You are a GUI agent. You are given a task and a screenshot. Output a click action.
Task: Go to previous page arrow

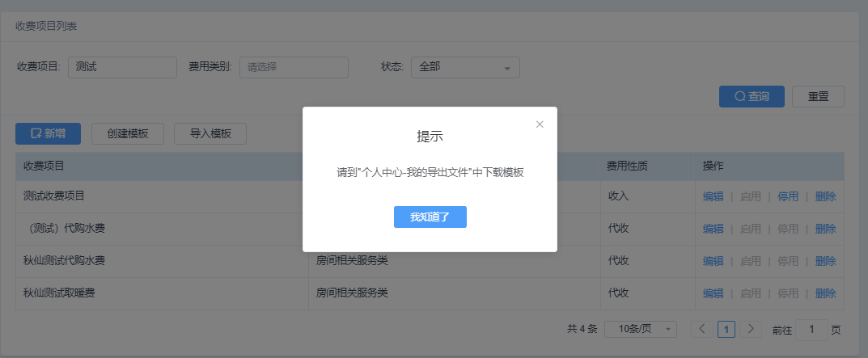coord(702,329)
